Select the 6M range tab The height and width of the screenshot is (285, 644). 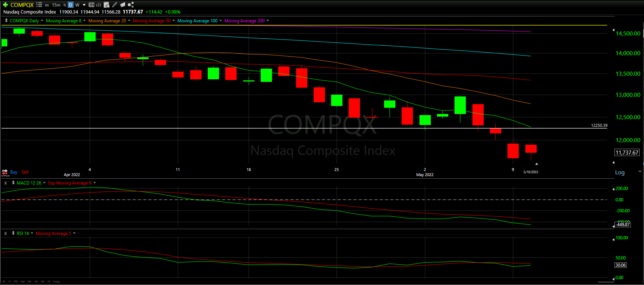point(23,282)
